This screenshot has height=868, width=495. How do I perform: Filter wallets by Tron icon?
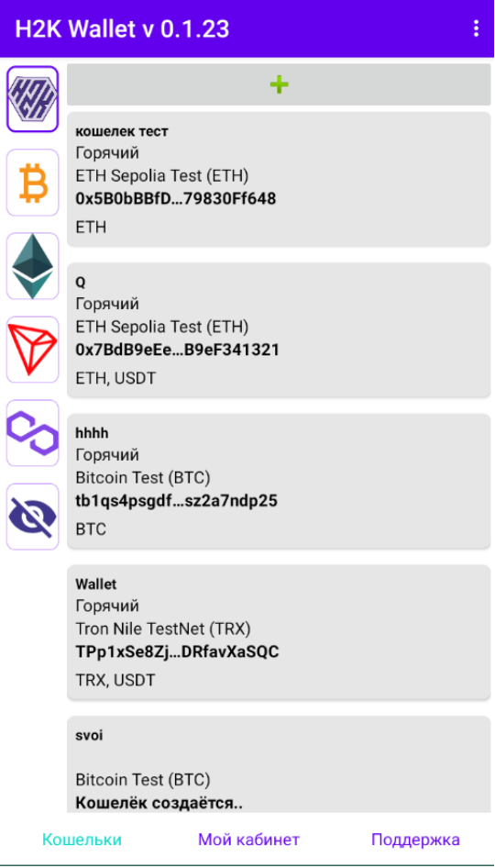pyautogui.click(x=33, y=350)
